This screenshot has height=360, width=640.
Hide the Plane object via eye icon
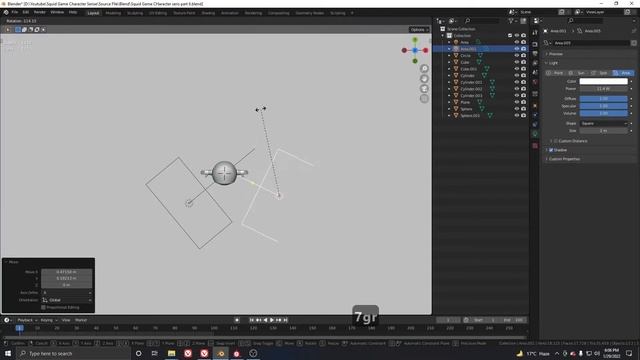coord(517,102)
